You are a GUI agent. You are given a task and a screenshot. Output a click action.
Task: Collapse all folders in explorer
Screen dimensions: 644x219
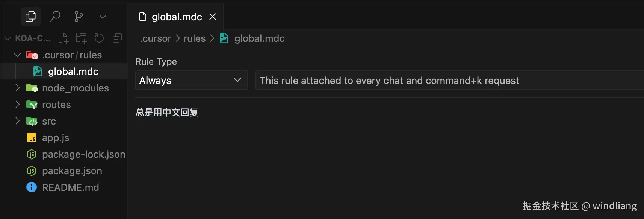(117, 38)
